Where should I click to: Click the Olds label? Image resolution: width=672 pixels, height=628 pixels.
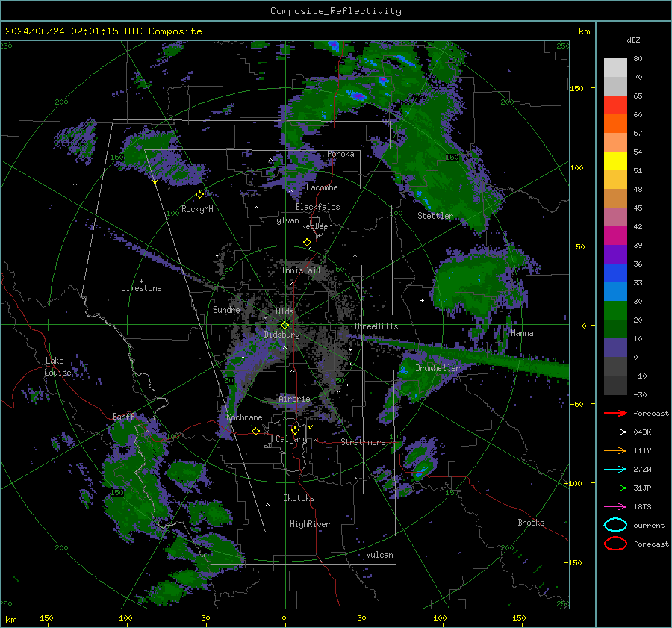pyautogui.click(x=284, y=311)
